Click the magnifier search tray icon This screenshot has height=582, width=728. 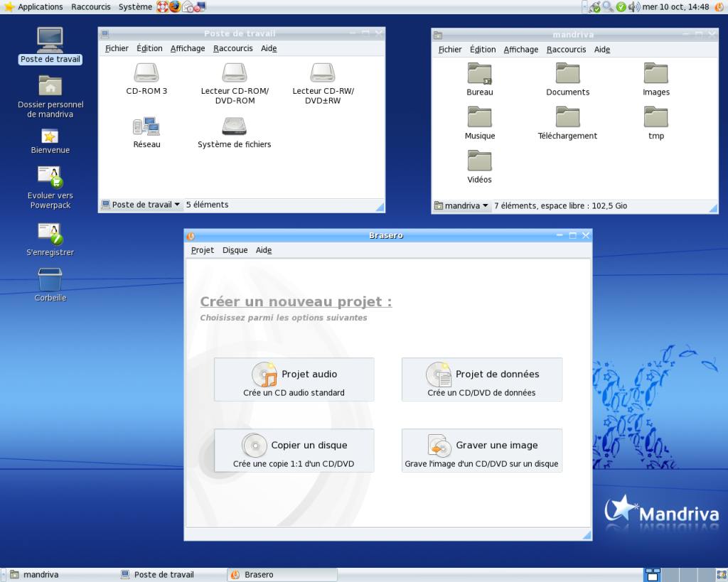tap(608, 7)
